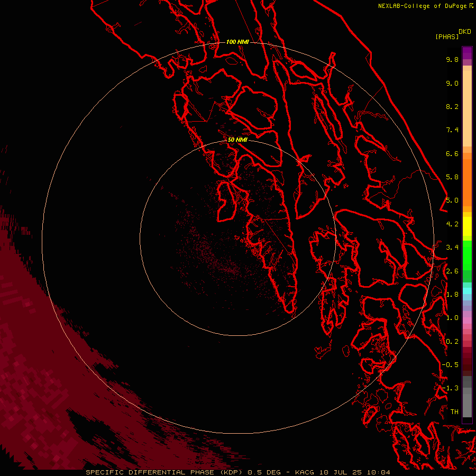
Task: Click the cyan segment of the color bar
Action: point(467,291)
